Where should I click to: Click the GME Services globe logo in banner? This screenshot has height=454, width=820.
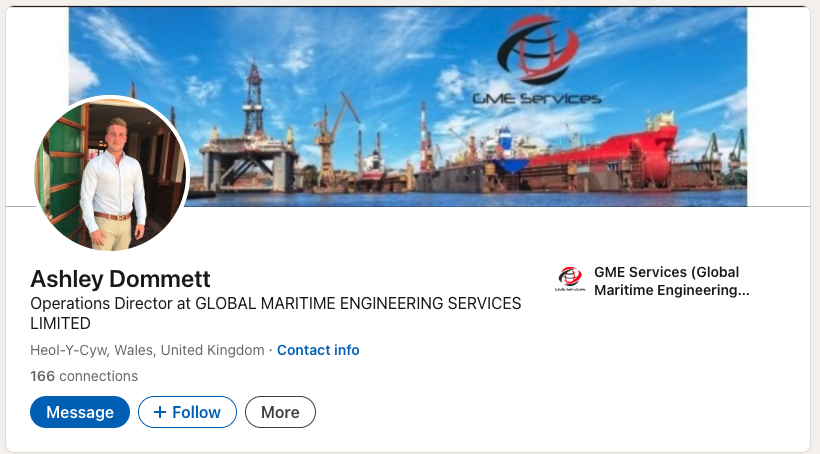point(538,50)
